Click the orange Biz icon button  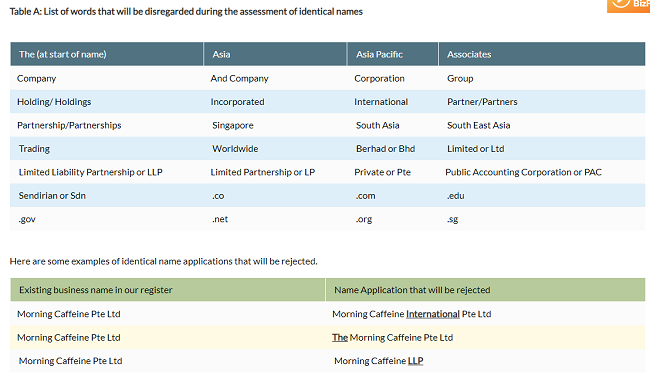pyautogui.click(x=628, y=6)
